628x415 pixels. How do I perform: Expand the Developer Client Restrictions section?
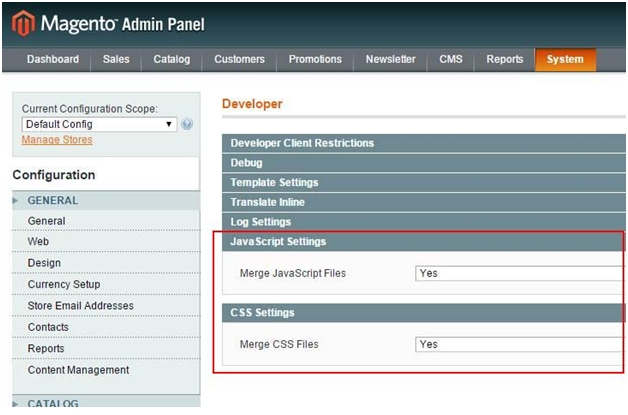tap(424, 143)
